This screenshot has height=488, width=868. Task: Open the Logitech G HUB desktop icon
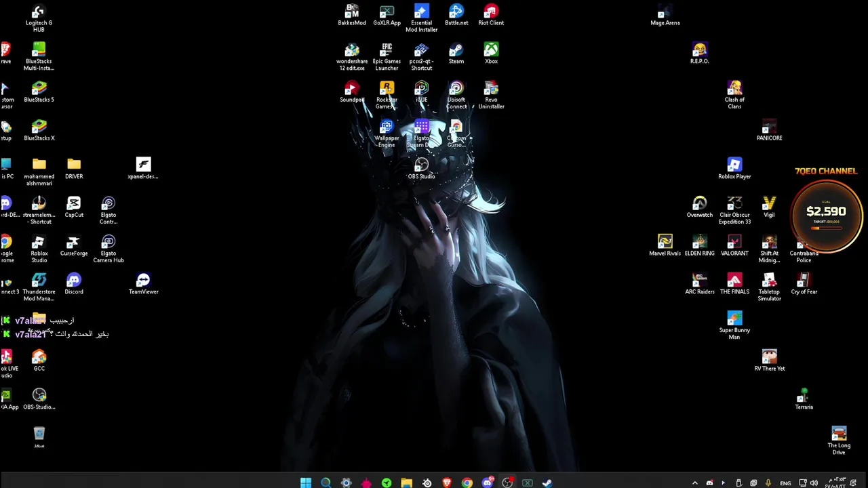tap(39, 18)
